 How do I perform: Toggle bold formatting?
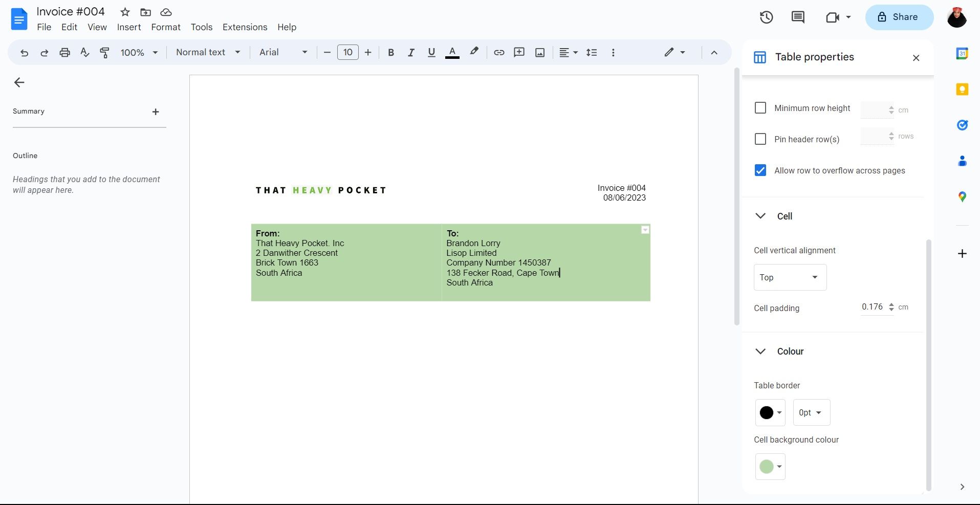click(391, 52)
